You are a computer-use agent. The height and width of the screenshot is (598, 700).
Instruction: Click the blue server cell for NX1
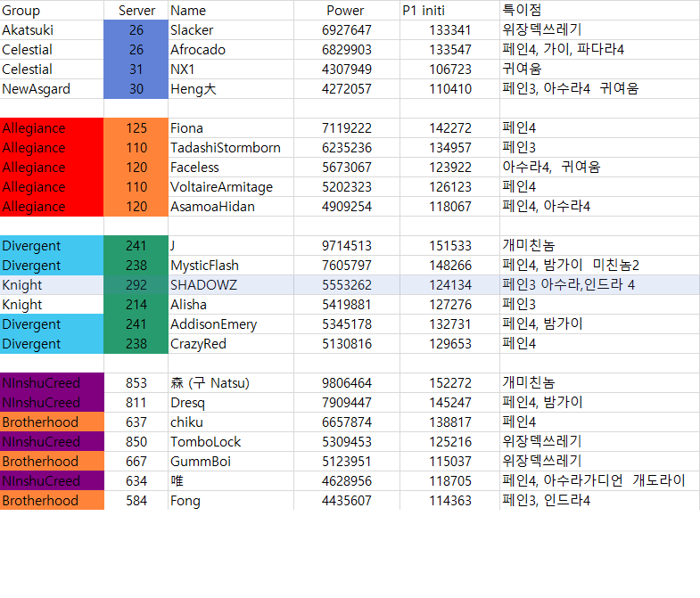[136, 70]
